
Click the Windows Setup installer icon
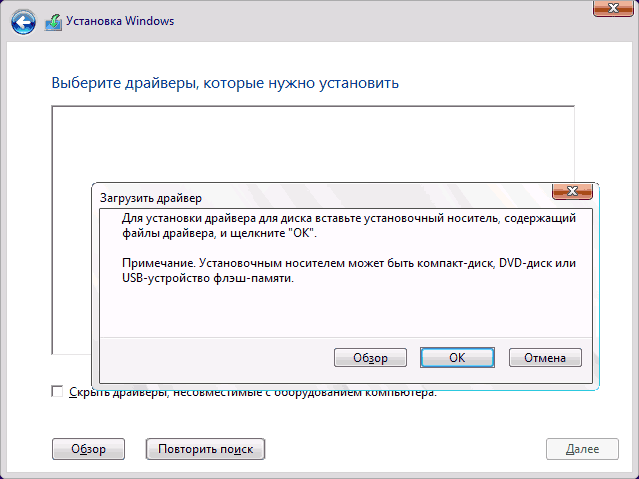click(53, 22)
